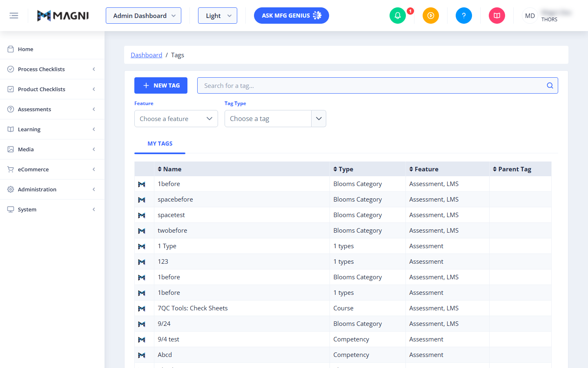Click the spacebefore tag name

pyautogui.click(x=175, y=200)
